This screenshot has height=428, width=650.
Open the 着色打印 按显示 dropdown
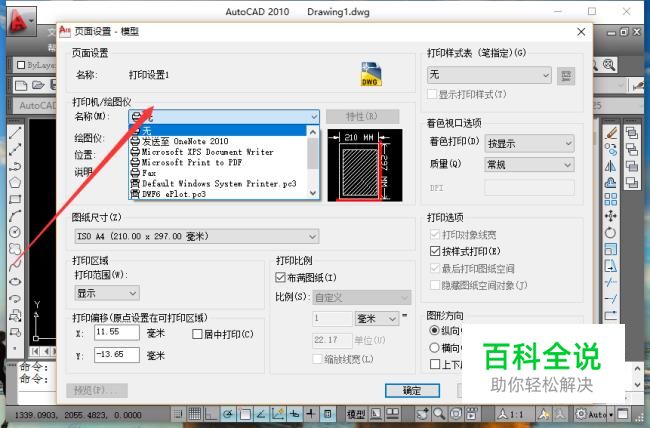click(x=529, y=143)
